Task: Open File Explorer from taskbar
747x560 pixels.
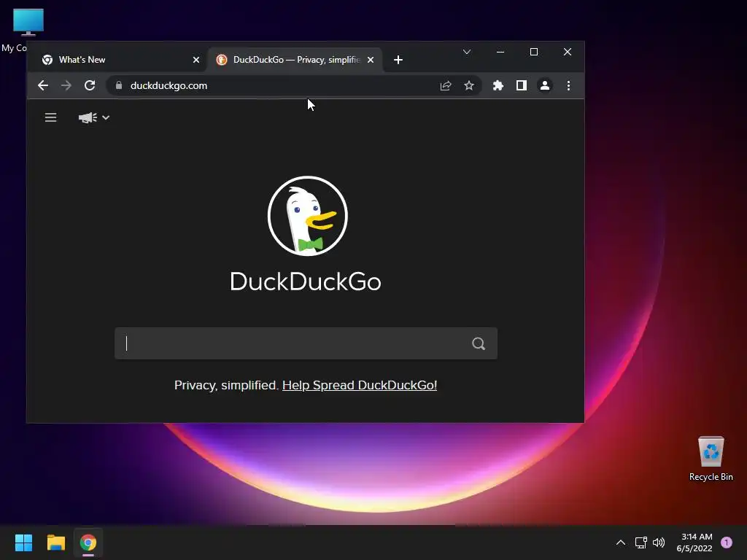Action: (x=55, y=542)
